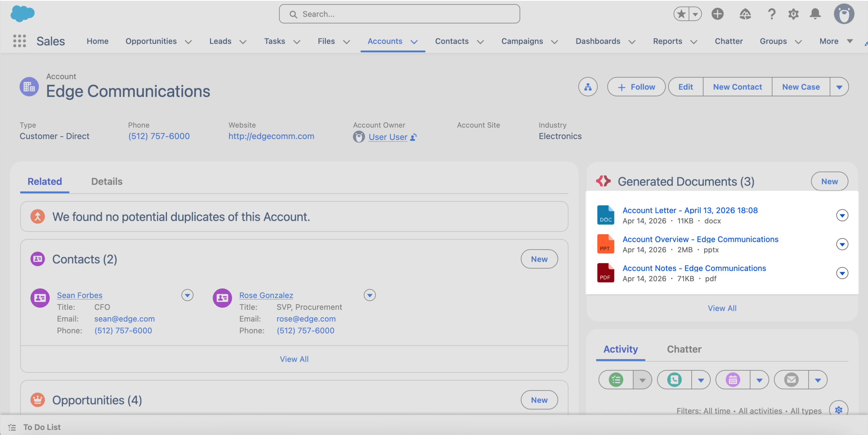Viewport: 868px width, 435px height.
Task: Open the App Launcher grid icon
Action: (x=20, y=41)
